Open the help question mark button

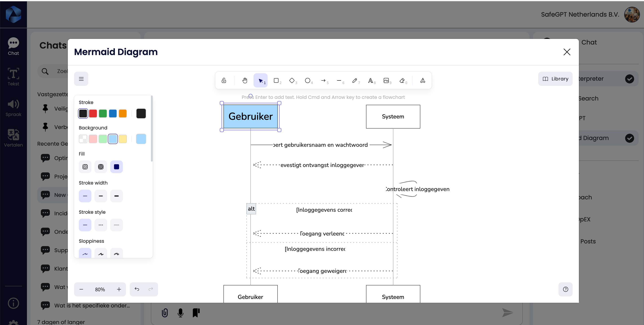tap(565, 289)
